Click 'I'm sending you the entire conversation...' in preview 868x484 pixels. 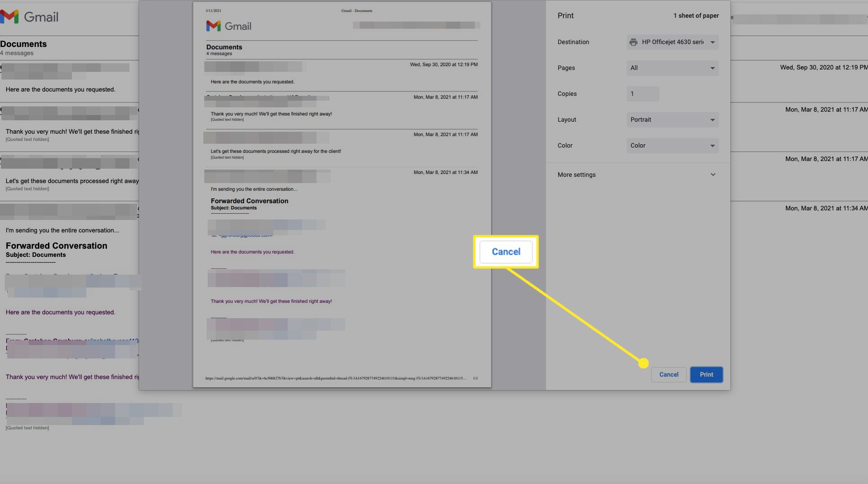(254, 189)
